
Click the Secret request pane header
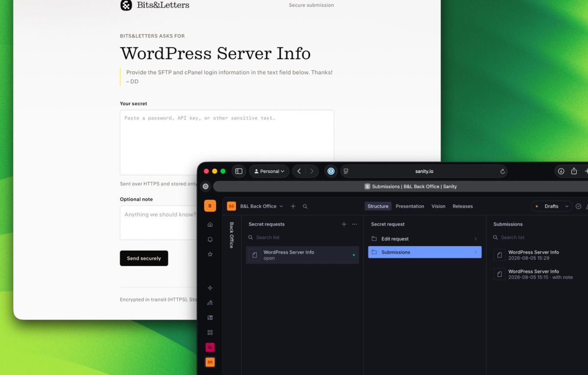point(388,224)
